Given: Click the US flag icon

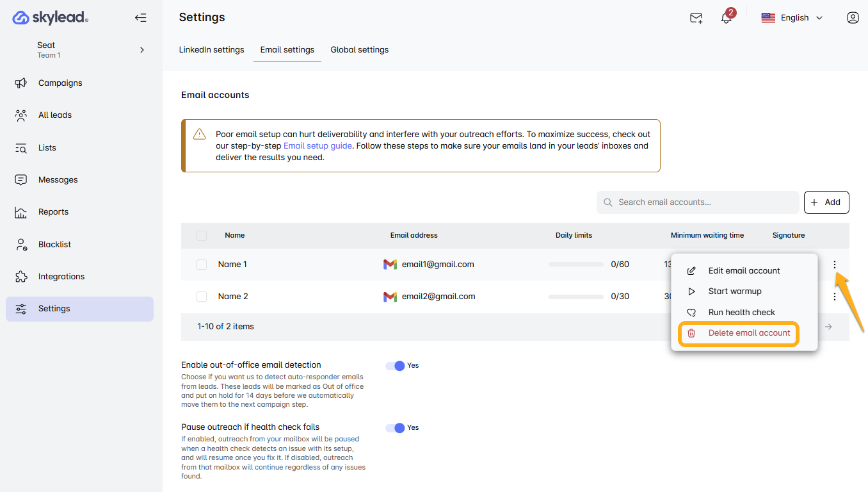Looking at the screenshot, I should 768,18.
